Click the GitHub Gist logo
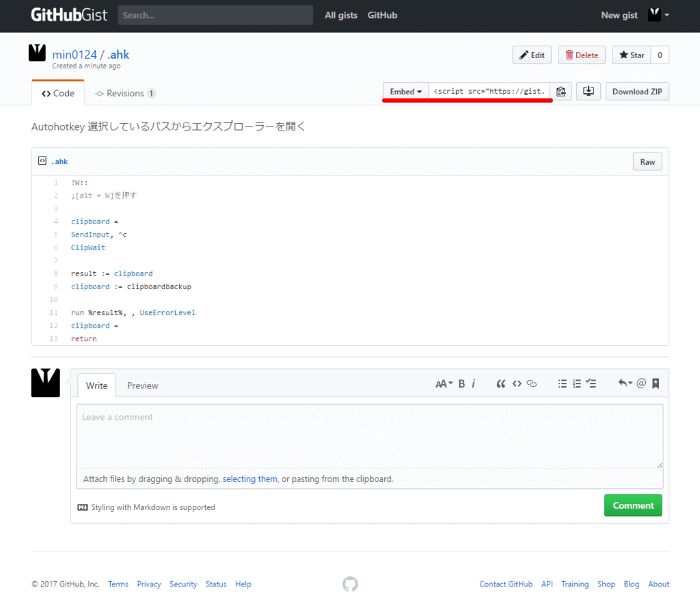The width and height of the screenshot is (700, 605). 69,15
